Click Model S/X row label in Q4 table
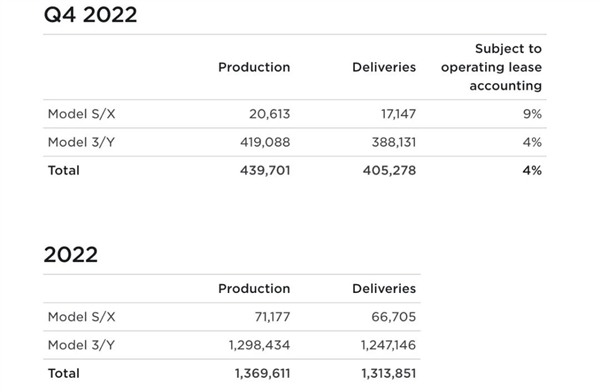The width and height of the screenshot is (600, 392). point(82,114)
